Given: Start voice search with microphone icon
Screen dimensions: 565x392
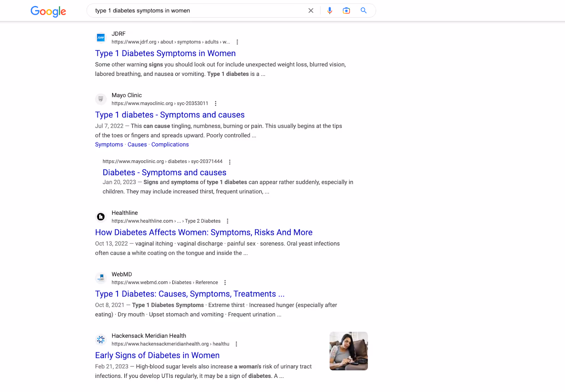Looking at the screenshot, I should [329, 11].
